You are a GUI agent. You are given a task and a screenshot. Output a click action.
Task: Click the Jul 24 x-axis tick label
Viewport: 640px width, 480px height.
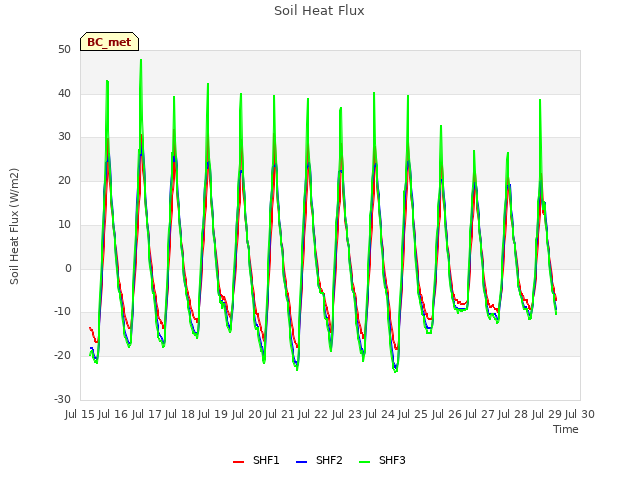(380, 414)
